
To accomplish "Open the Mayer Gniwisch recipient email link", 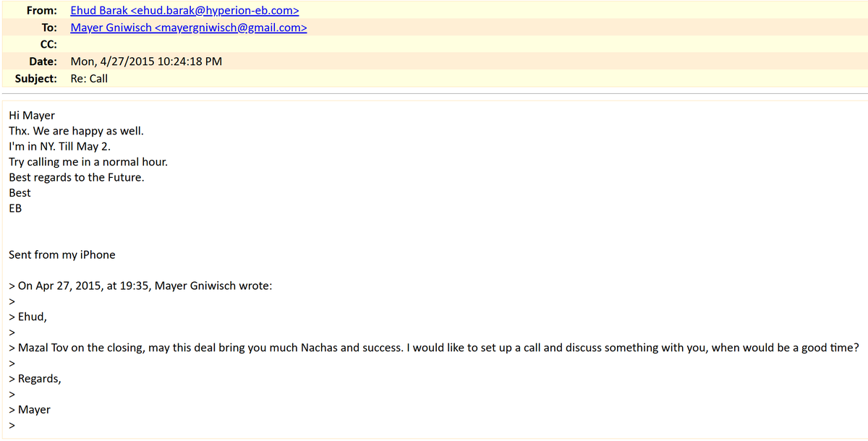I will coord(189,28).
